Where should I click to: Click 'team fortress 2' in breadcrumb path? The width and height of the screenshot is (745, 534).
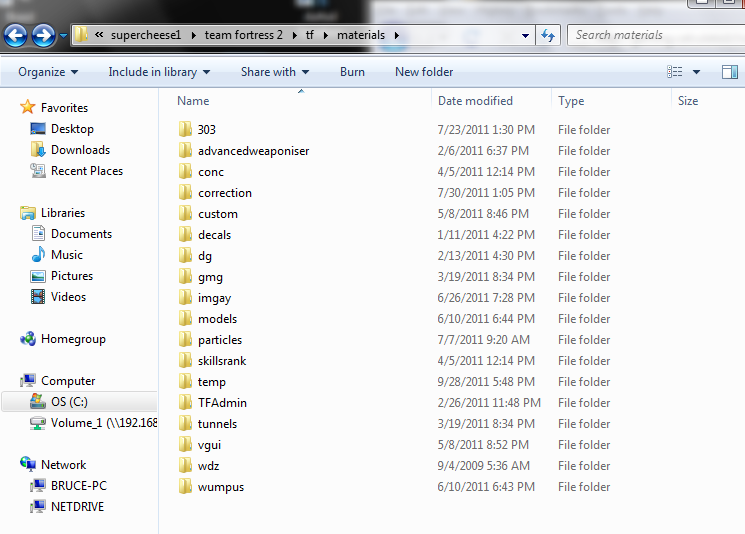pos(243,35)
